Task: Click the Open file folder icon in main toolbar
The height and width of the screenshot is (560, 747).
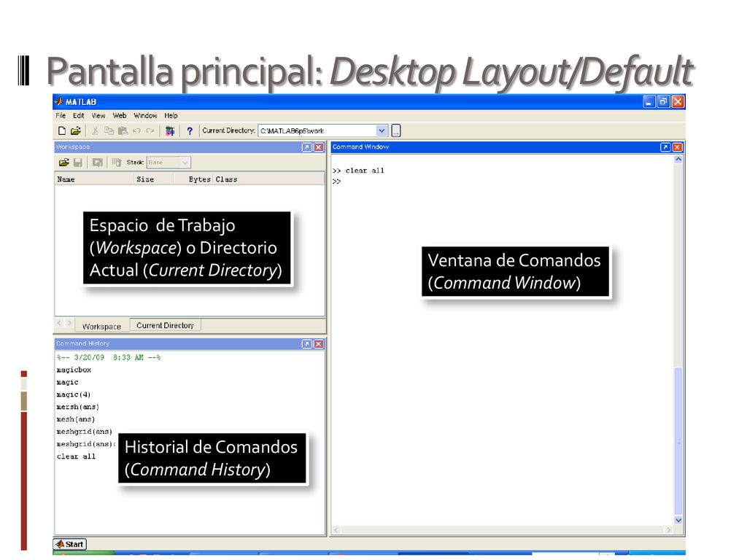Action: 76,131
